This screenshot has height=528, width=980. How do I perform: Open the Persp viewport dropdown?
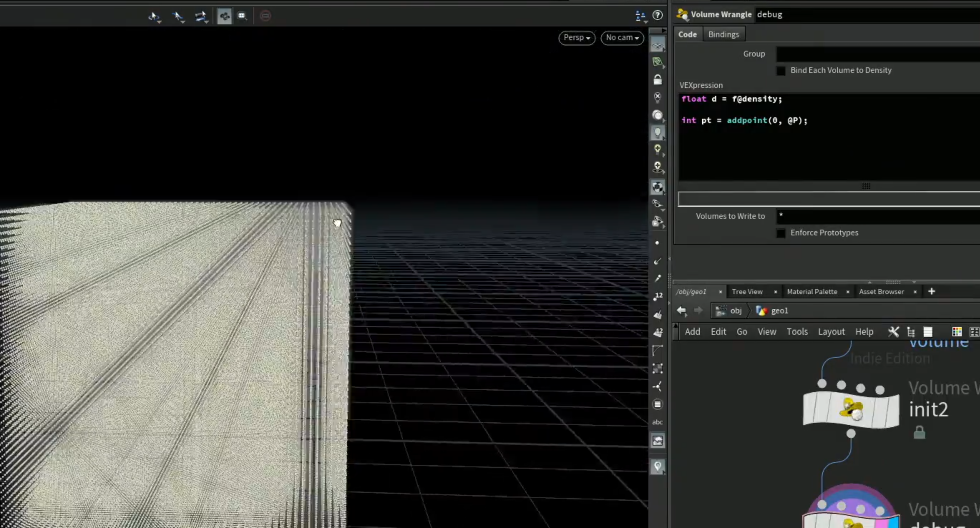click(x=577, y=38)
